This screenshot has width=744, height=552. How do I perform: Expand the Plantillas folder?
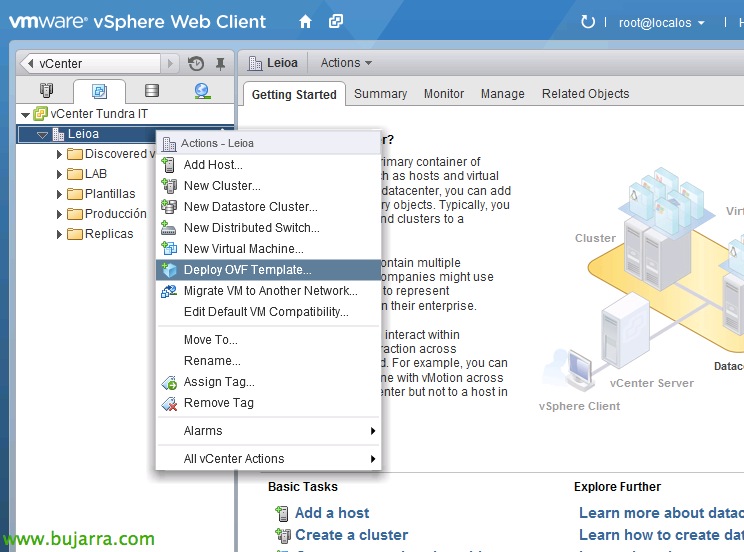tap(59, 194)
